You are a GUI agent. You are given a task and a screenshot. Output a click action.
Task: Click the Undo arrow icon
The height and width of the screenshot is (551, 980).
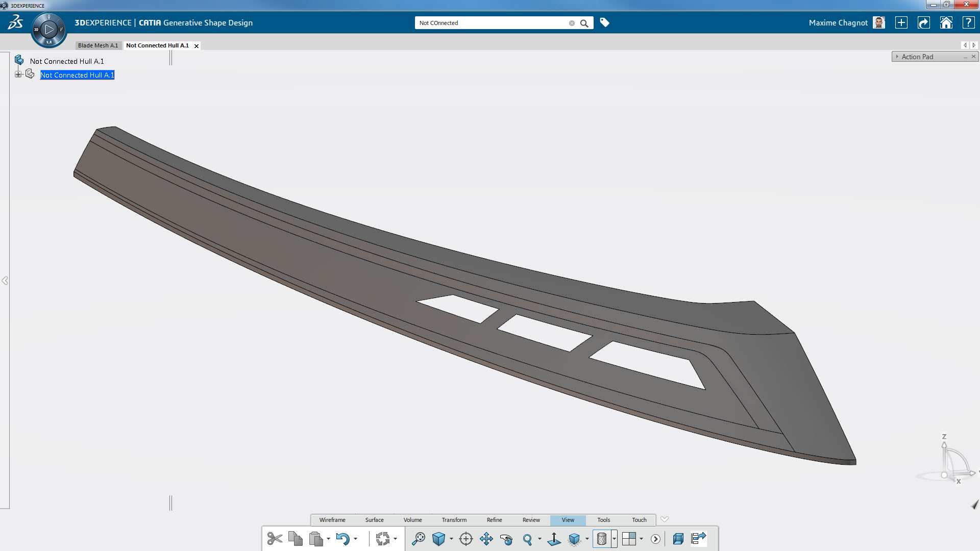(x=342, y=539)
